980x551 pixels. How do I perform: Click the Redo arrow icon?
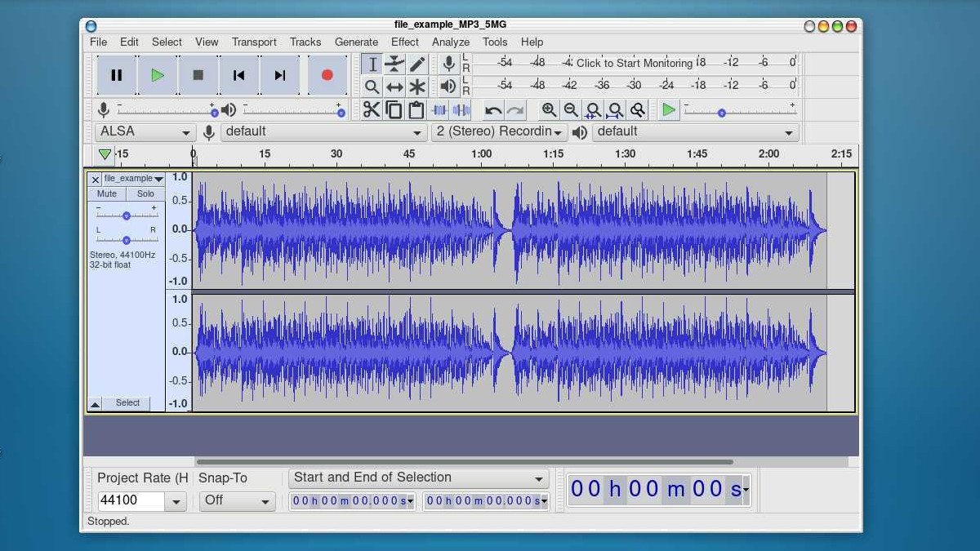coord(515,109)
